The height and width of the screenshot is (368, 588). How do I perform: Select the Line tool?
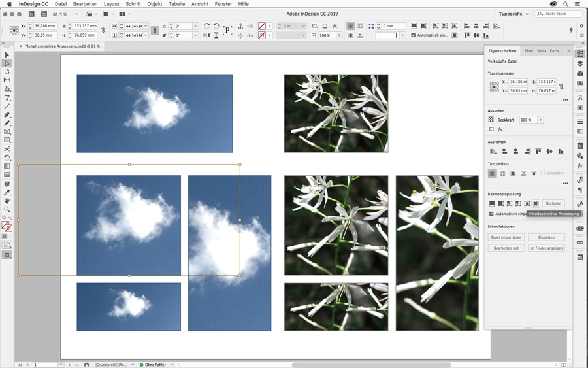(7, 106)
